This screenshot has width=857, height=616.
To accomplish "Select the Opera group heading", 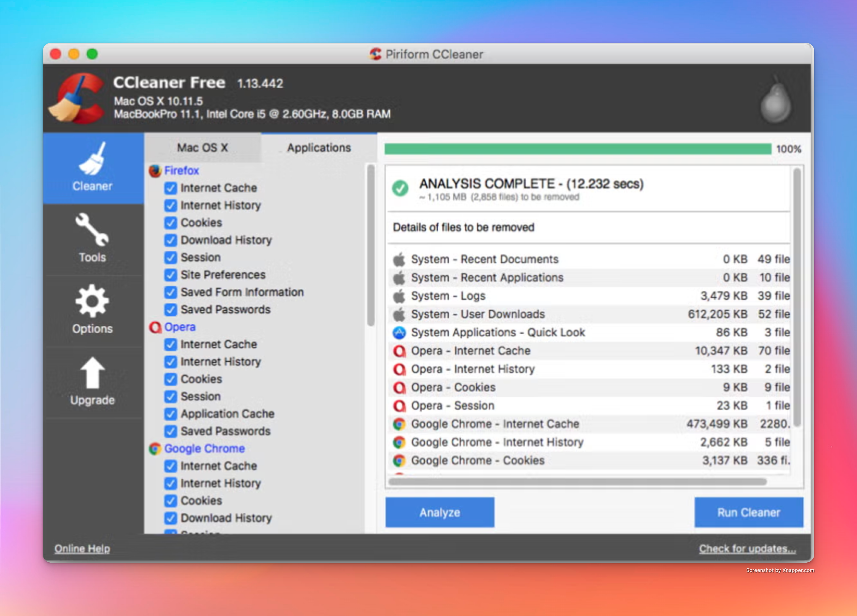I will (180, 327).
